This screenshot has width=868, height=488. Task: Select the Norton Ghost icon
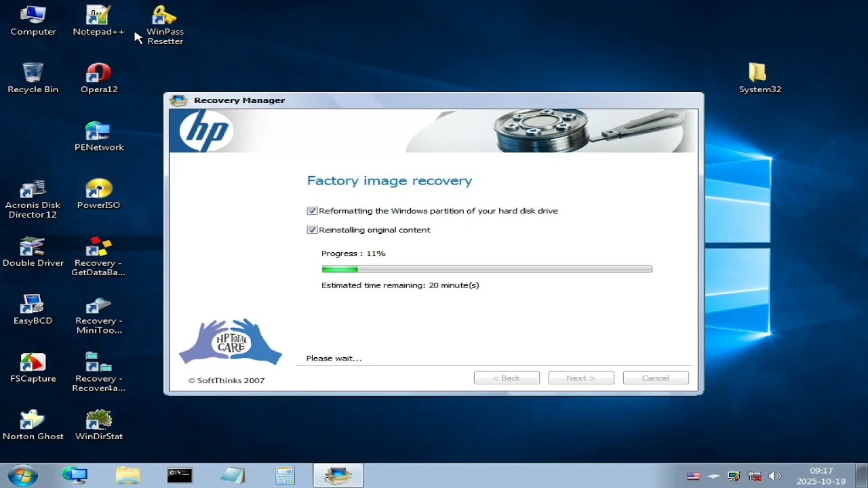[33, 425]
